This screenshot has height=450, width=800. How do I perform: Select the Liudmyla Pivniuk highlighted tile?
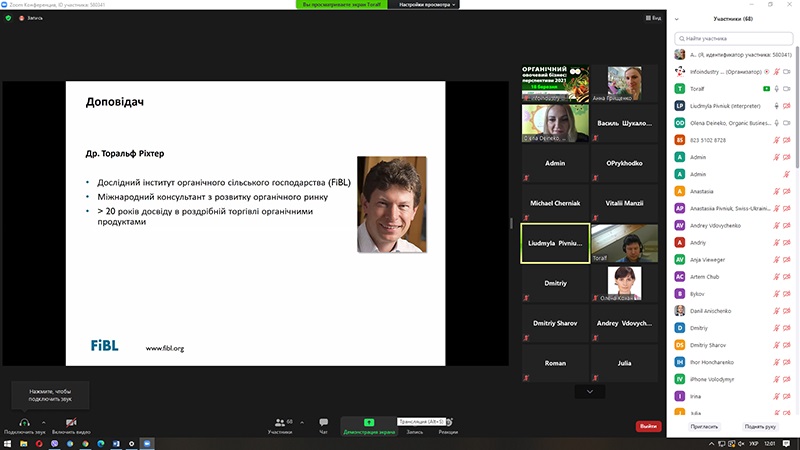point(555,243)
